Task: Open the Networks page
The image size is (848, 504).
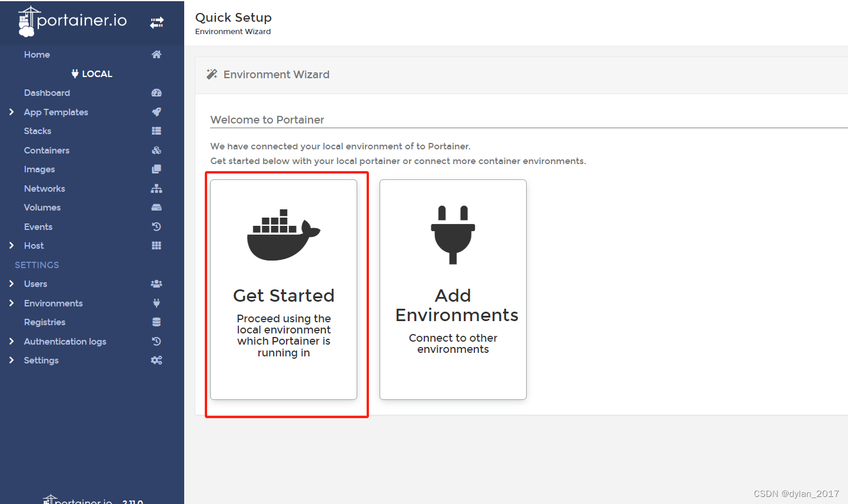Action: tap(45, 189)
